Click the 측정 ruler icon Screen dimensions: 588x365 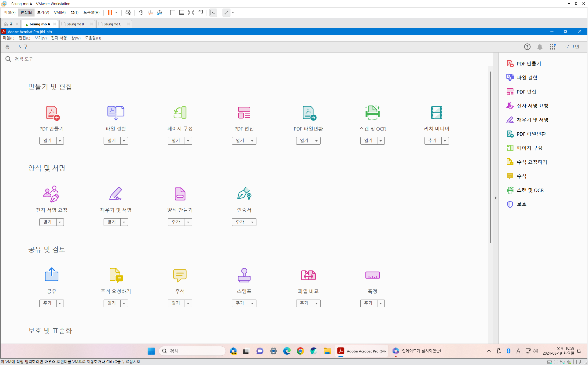coord(372,275)
